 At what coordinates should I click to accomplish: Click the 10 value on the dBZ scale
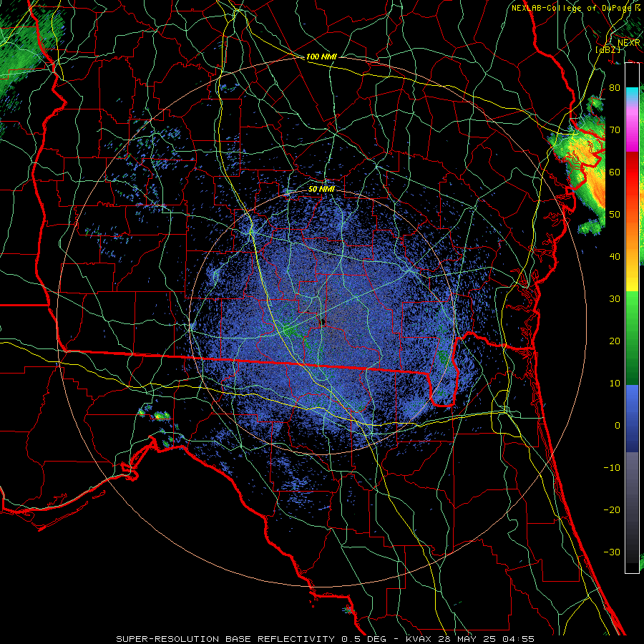(615, 384)
